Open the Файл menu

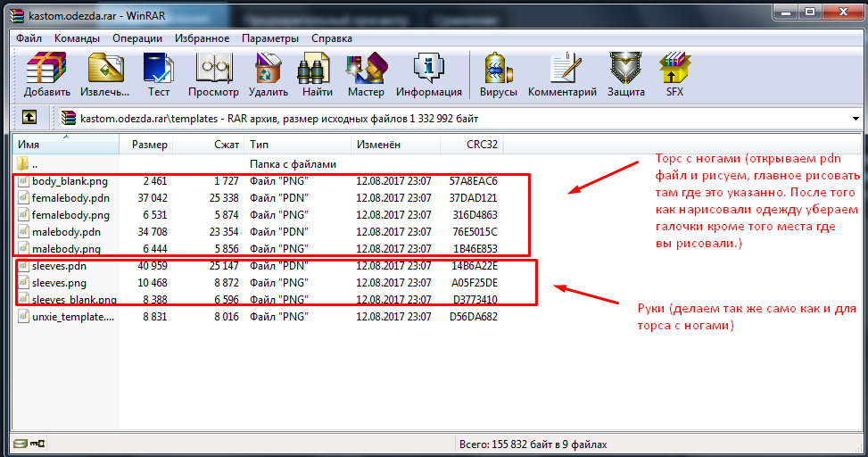[29, 38]
